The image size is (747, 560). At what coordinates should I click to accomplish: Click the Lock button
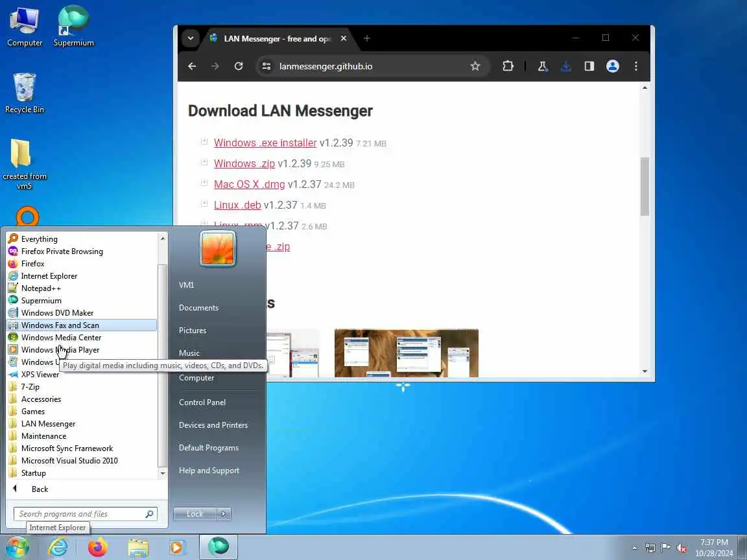coord(195,514)
